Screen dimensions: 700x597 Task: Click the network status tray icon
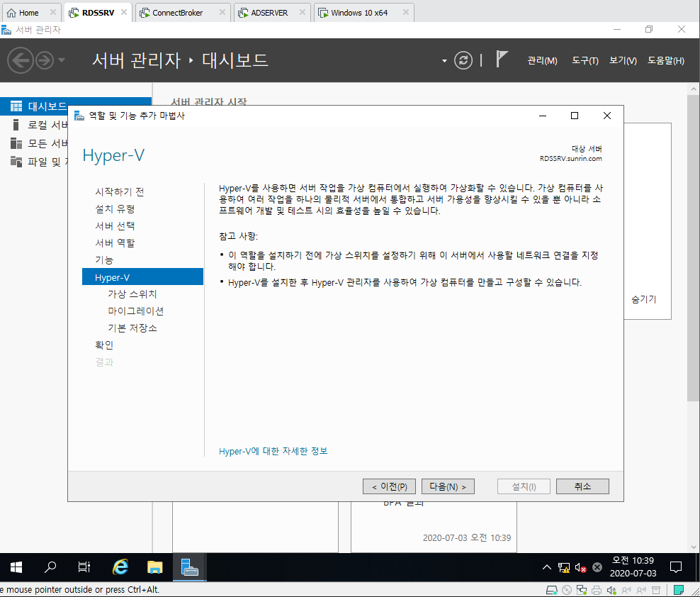[x=564, y=567]
